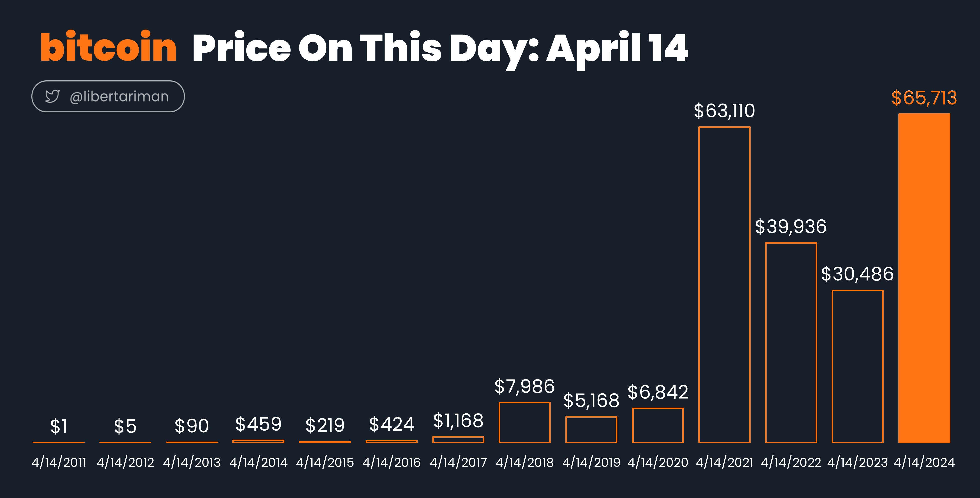Click the $63,110 value label
980x498 pixels.
pos(724,111)
